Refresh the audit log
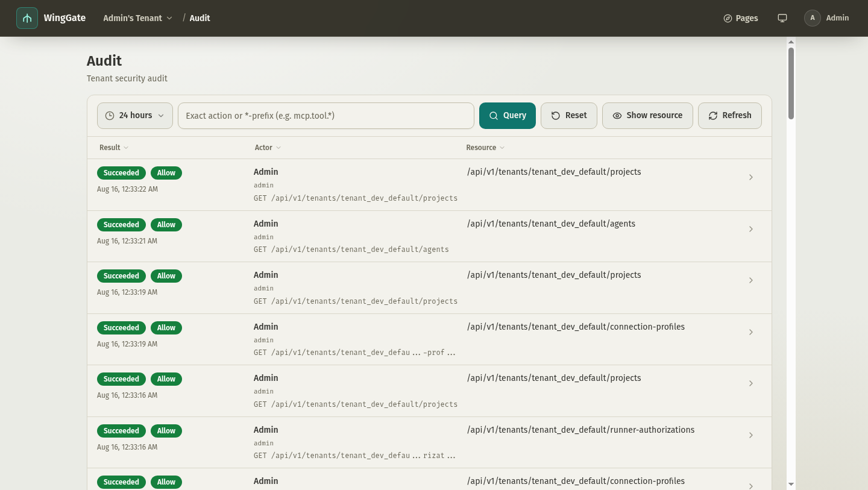The image size is (868, 490). pos(730,116)
